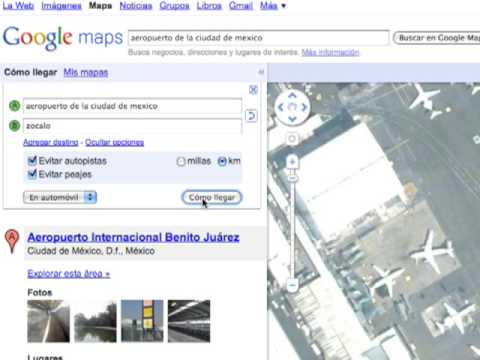Open Aeropuerto Internacional Benito Juárez result
This screenshot has height=360, width=480.
click(x=133, y=237)
